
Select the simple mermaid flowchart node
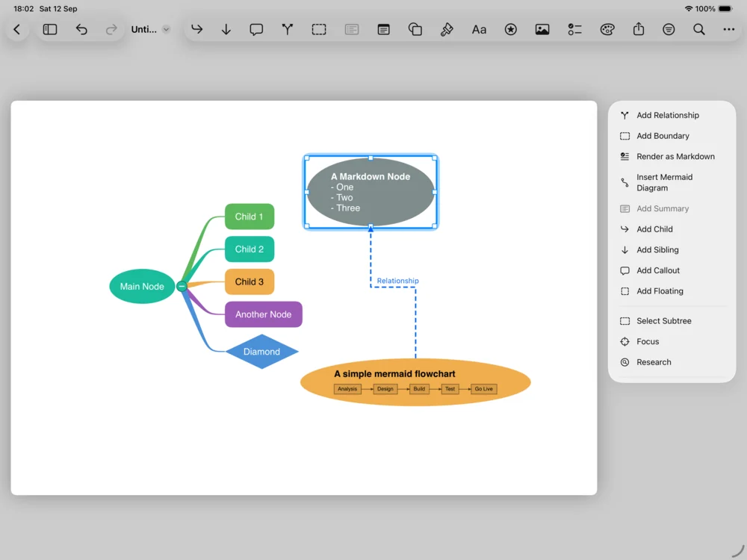click(415, 382)
